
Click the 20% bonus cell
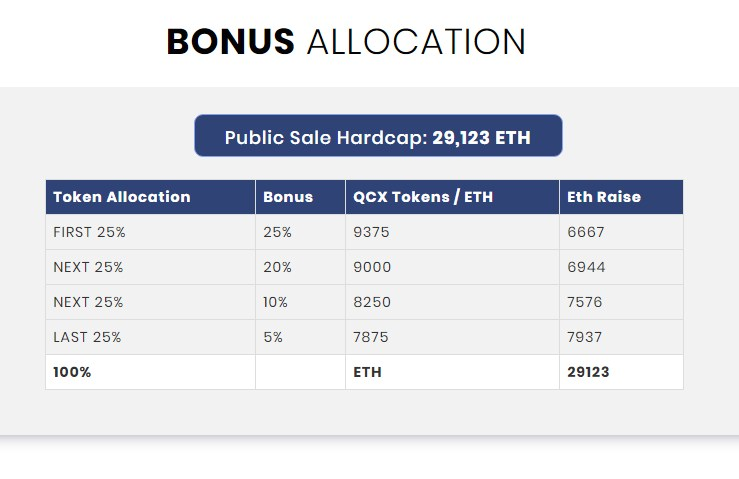click(x=300, y=267)
